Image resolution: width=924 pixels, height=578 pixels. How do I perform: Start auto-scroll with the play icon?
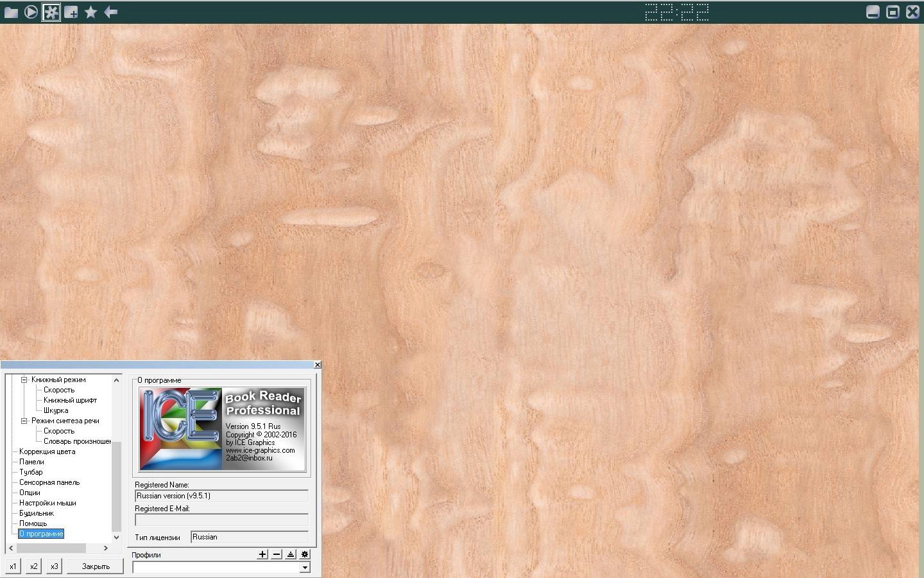click(31, 12)
